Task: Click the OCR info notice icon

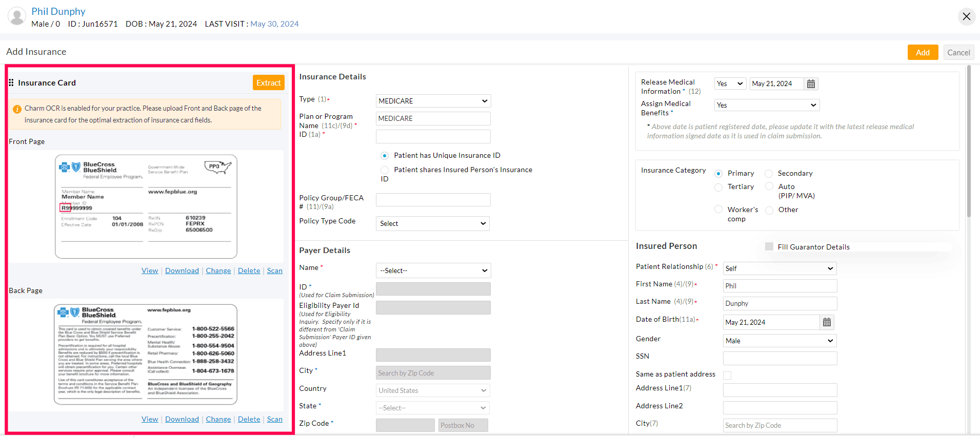Action: pos(17,109)
